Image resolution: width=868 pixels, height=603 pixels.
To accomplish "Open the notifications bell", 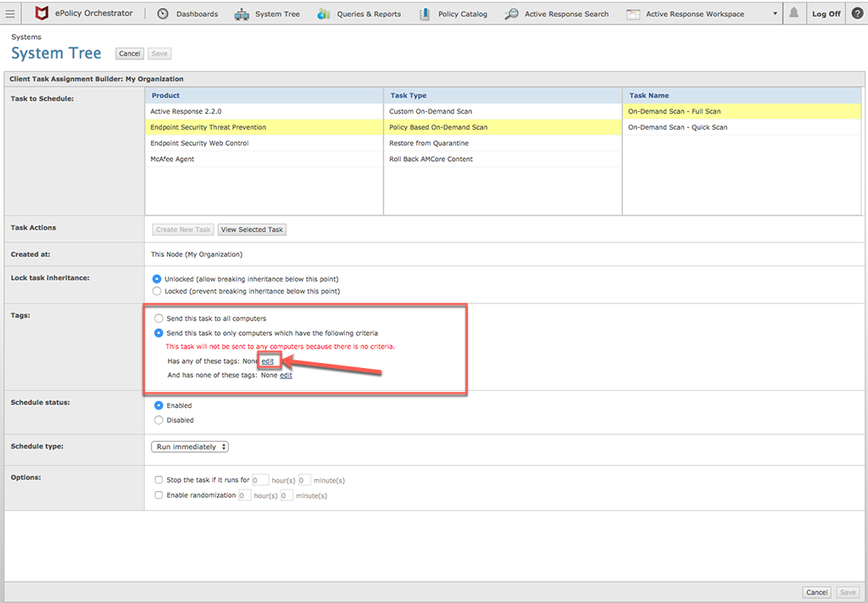I will click(793, 13).
